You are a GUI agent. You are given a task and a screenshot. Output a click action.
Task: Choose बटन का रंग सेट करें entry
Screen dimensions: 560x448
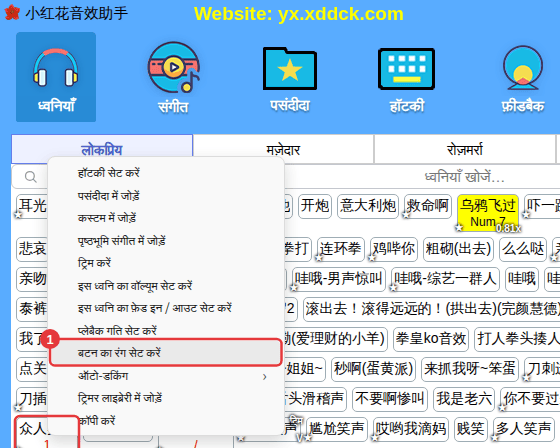point(166,353)
